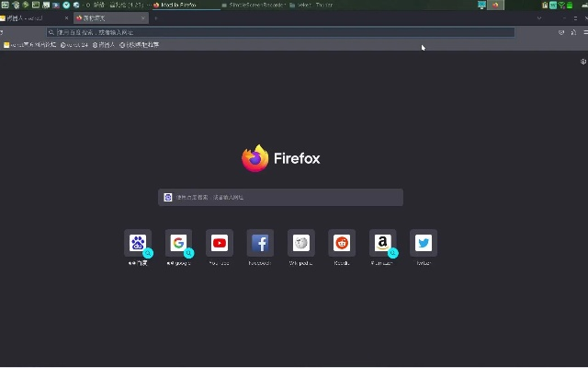Viewport: 588px width, 368px height.
Task: Open the Reddit shortcut tile
Action: [x=342, y=243]
